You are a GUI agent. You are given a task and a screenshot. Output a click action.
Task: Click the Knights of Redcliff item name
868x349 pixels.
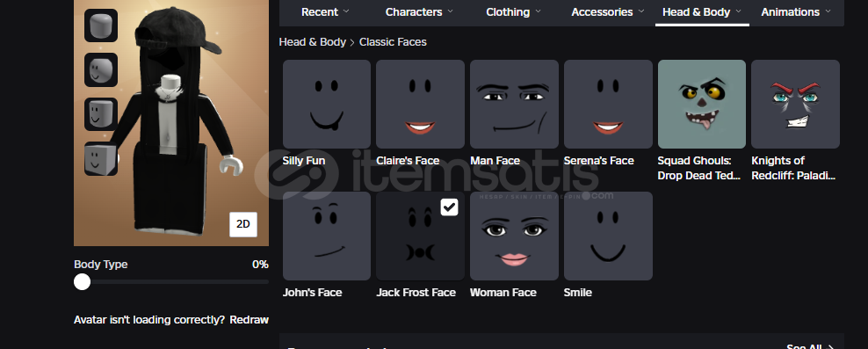click(793, 168)
